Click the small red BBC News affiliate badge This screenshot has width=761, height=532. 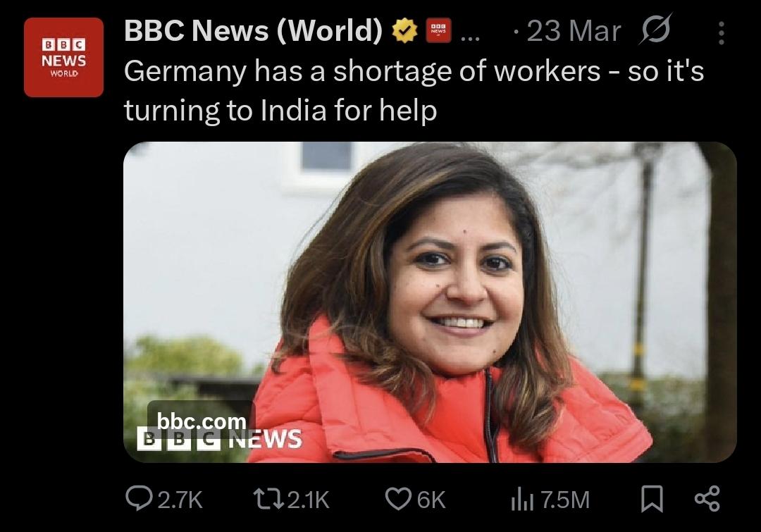[x=438, y=30]
